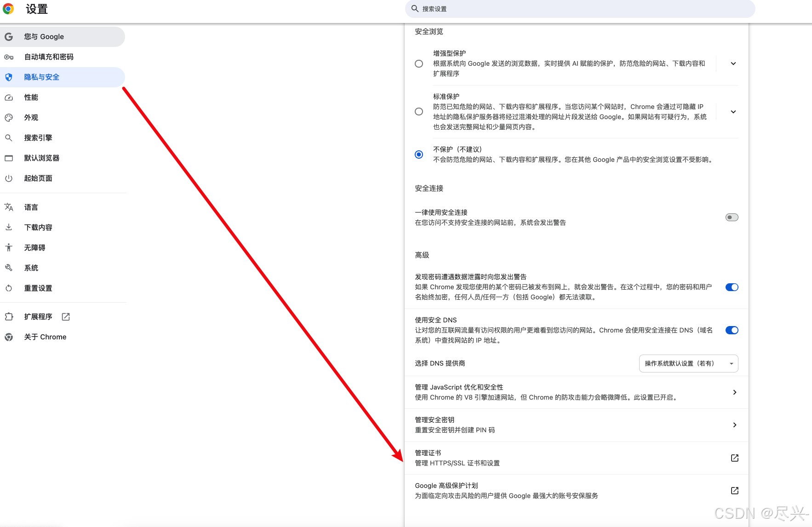Select the 标准保护 radio button

[418, 111]
